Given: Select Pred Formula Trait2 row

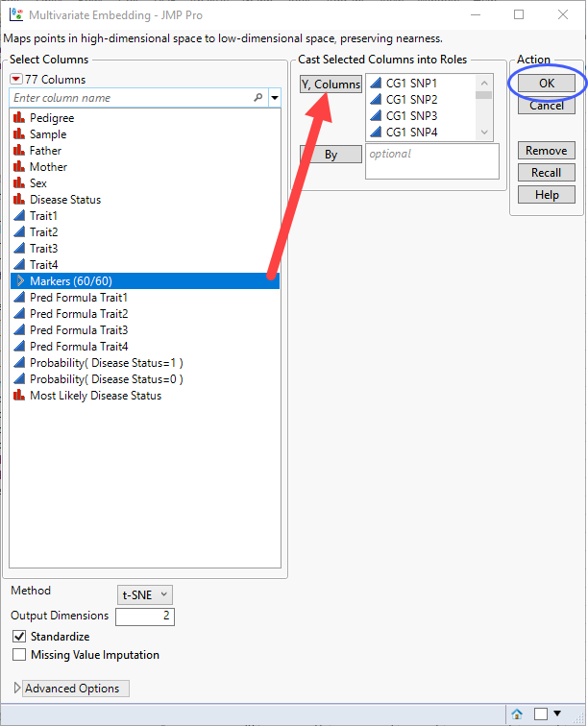Looking at the screenshot, I should 145,314.
